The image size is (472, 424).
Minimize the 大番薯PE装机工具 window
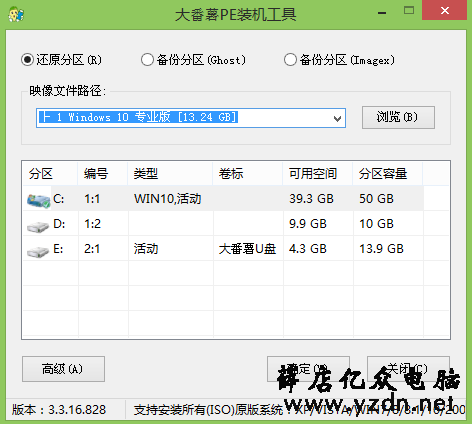pyautogui.click(x=382, y=13)
